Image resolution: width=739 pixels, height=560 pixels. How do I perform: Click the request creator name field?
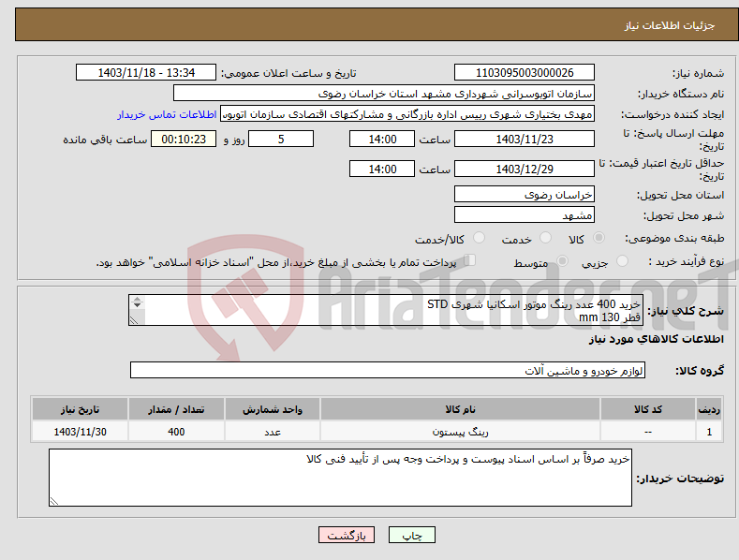coord(407,113)
